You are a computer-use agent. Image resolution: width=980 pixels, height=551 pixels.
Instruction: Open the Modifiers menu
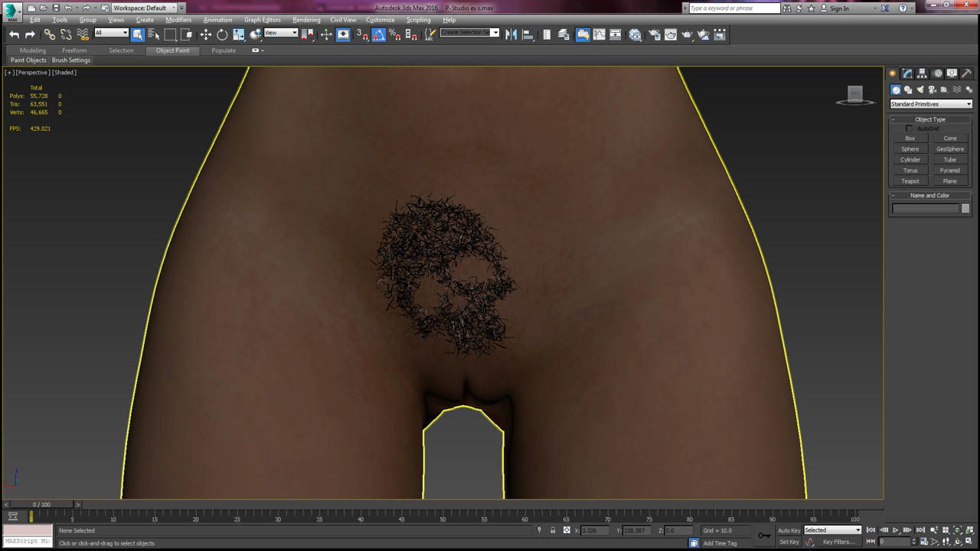[x=178, y=20]
